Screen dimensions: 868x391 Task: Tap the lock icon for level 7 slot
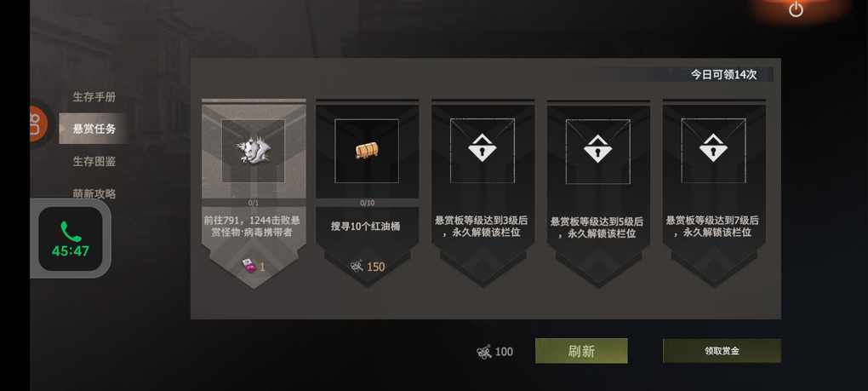(x=713, y=148)
